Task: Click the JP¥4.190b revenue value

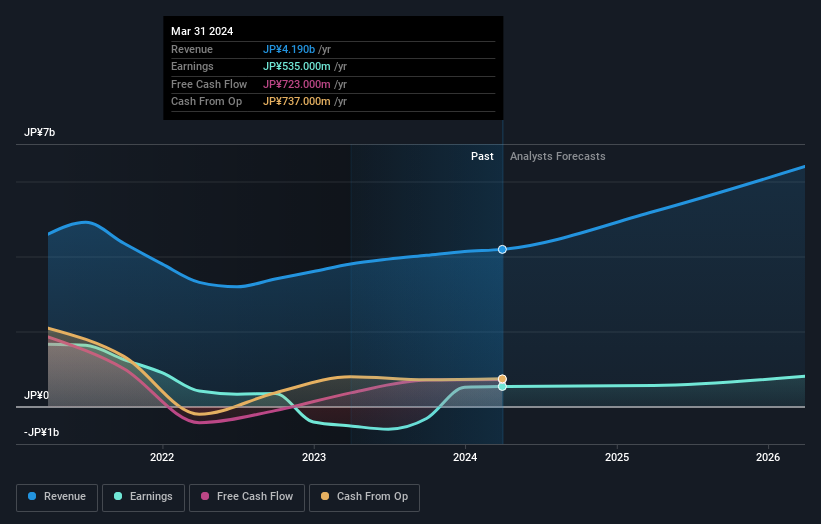Action: pyautogui.click(x=289, y=49)
